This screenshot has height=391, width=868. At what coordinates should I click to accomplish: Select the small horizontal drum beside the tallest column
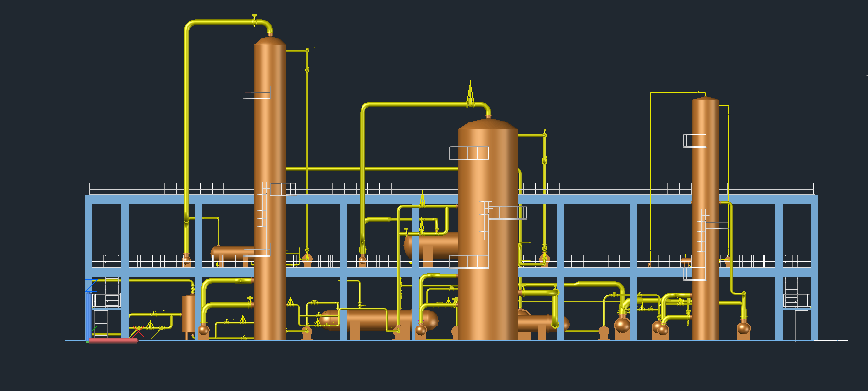click(232, 252)
